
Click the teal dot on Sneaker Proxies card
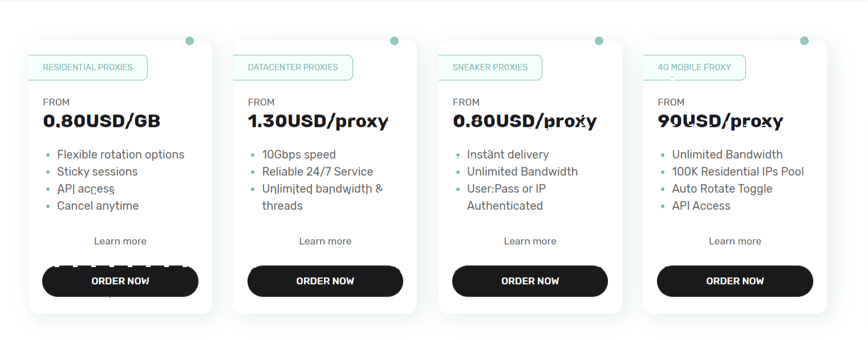(599, 41)
